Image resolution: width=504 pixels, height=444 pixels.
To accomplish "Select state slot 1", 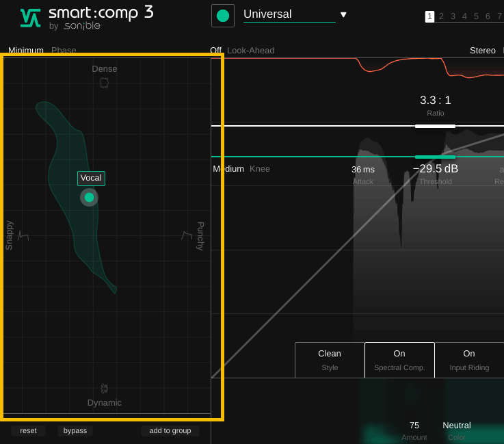I will 429,16.
